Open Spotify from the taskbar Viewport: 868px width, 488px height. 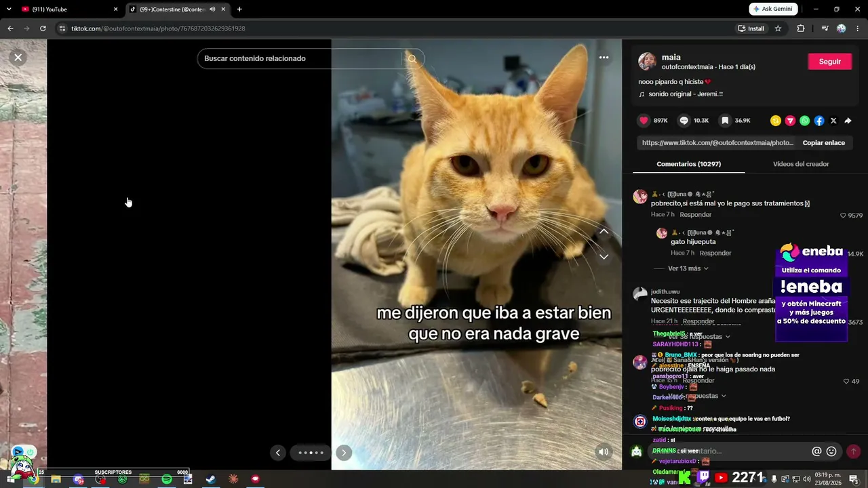pyautogui.click(x=167, y=479)
